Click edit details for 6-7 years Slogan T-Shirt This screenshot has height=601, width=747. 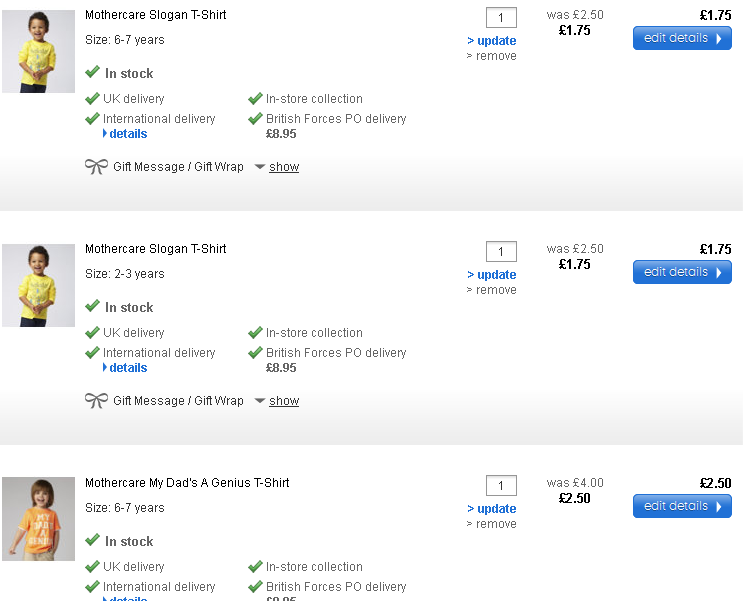pyautogui.click(x=682, y=38)
